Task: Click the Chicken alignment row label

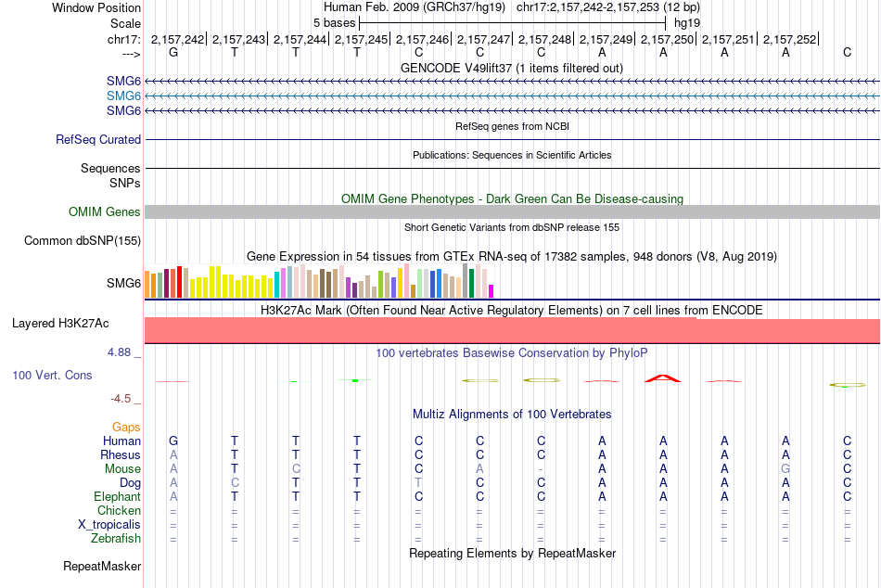Action: 119,510
